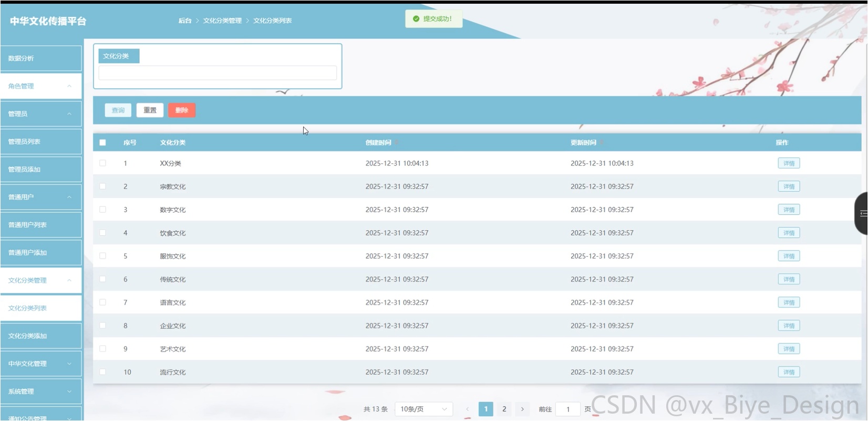Collapse the 文化分类管理 sidebar section
The height and width of the screenshot is (421, 868).
41,280
